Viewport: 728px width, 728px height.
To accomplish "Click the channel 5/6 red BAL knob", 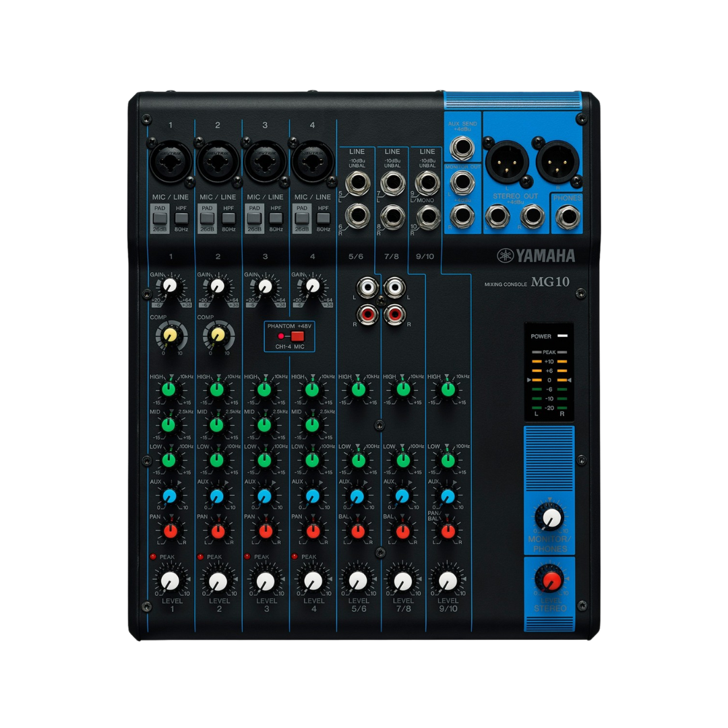I will coord(358,531).
